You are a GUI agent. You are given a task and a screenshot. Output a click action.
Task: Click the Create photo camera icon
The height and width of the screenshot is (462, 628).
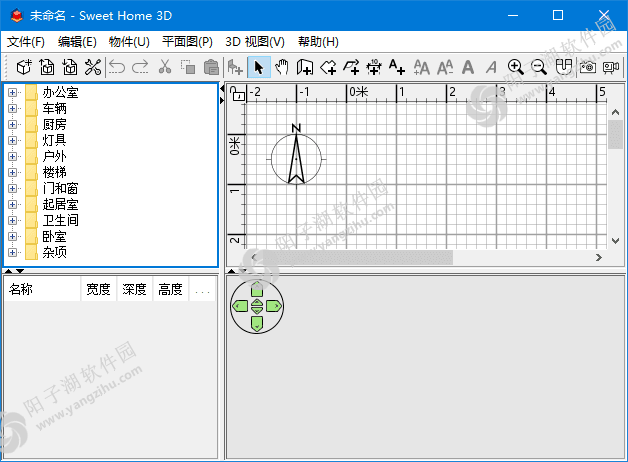pos(588,67)
